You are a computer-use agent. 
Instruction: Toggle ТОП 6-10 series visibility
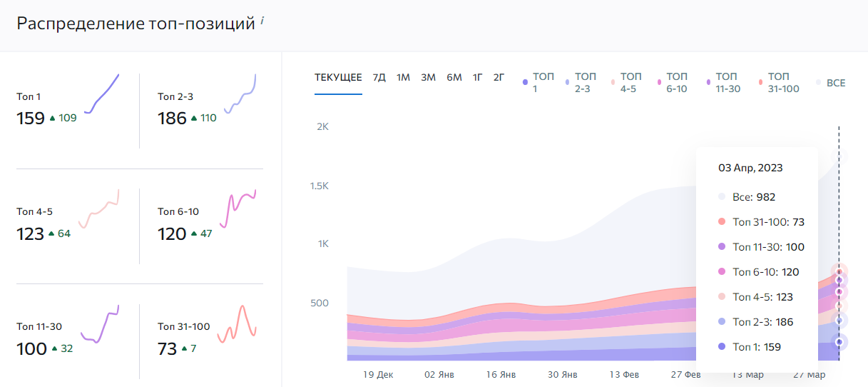(672, 83)
